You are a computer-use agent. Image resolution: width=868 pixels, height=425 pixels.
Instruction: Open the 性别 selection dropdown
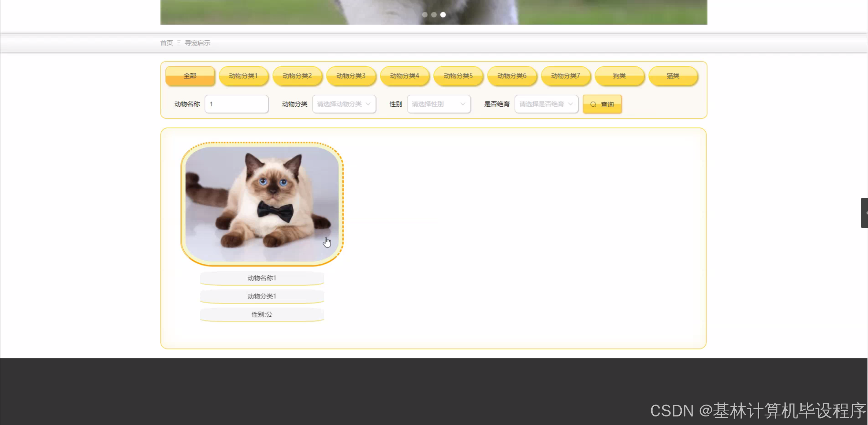pyautogui.click(x=439, y=104)
